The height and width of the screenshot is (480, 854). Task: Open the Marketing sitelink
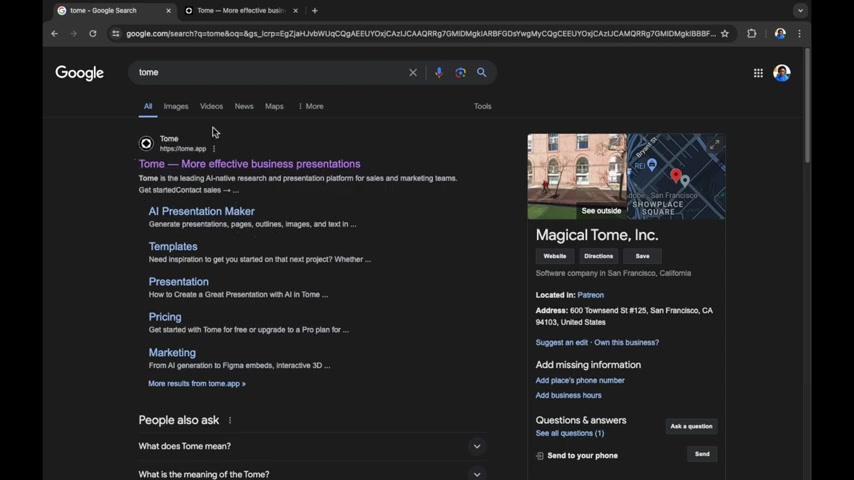(x=172, y=353)
